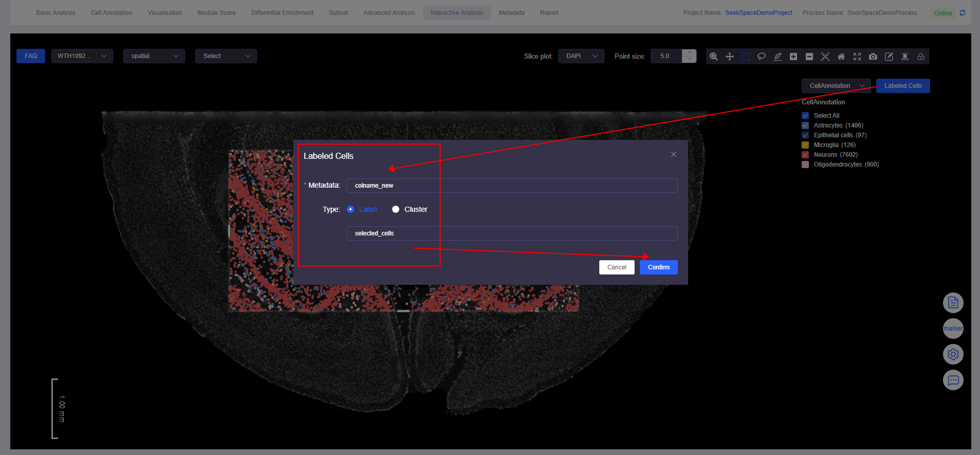Open the Slice plot DAPI dropdown

tap(581, 56)
